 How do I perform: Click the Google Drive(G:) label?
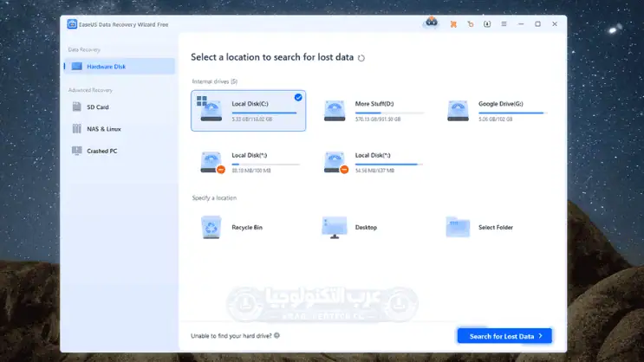click(501, 104)
